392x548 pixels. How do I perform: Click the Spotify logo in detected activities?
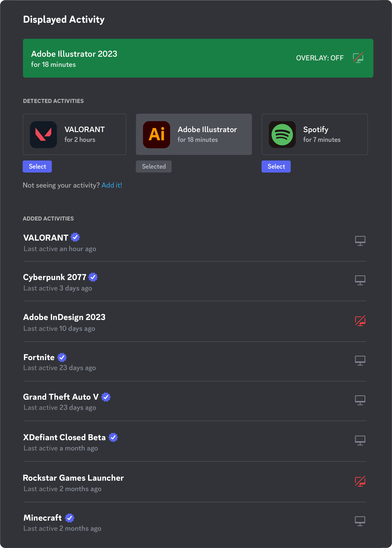[x=282, y=134]
